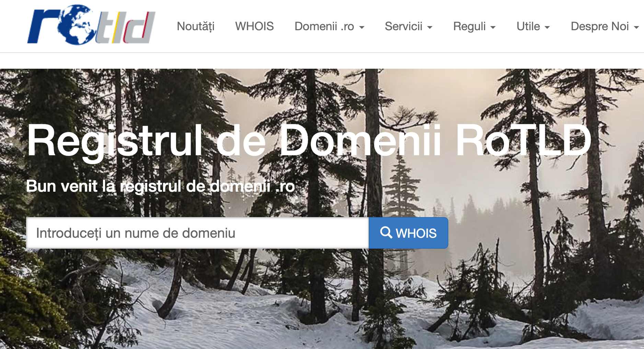
Task: Expand the Reguli dropdown menu
Action: (474, 26)
